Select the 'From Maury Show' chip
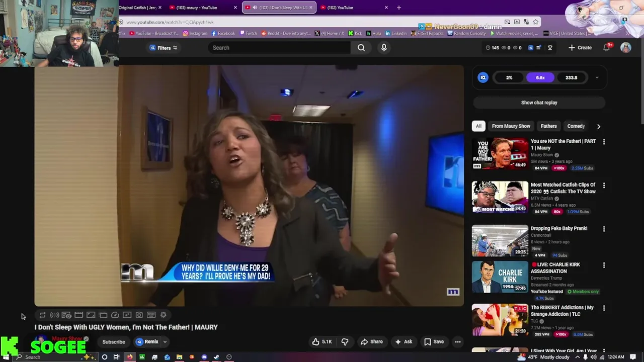This screenshot has width=644, height=362. (x=511, y=126)
